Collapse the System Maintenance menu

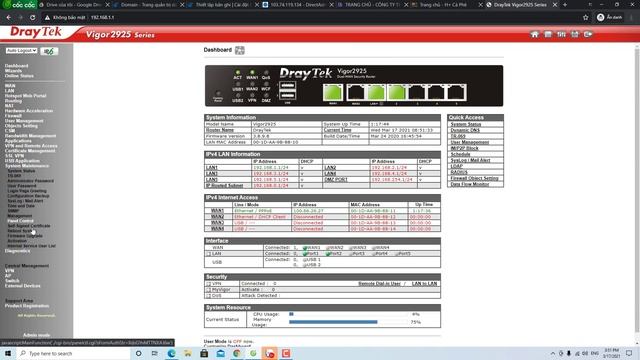tap(27, 166)
